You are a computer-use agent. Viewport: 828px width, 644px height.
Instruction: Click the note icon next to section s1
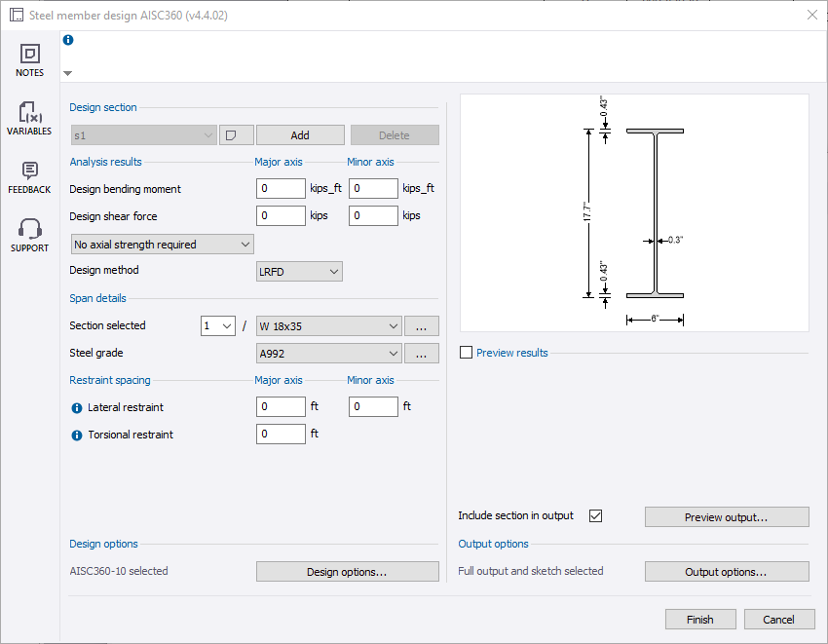click(x=236, y=133)
